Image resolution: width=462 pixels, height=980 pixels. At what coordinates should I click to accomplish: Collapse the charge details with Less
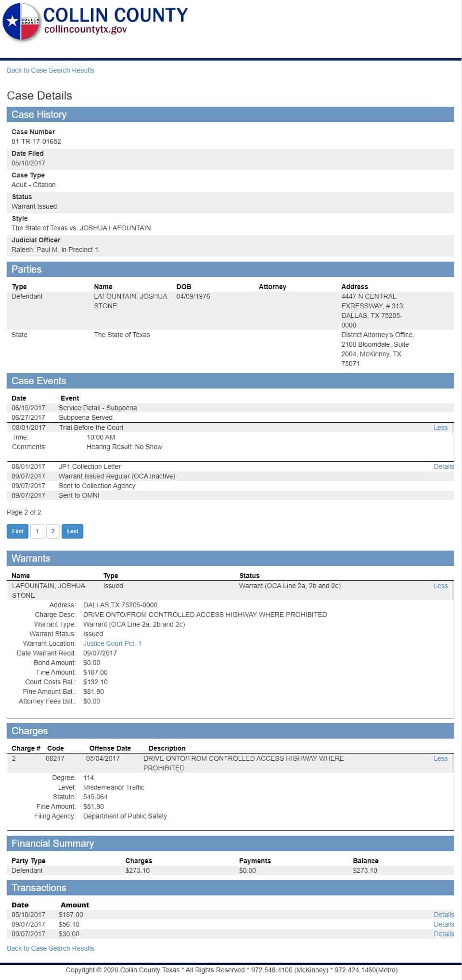[440, 758]
